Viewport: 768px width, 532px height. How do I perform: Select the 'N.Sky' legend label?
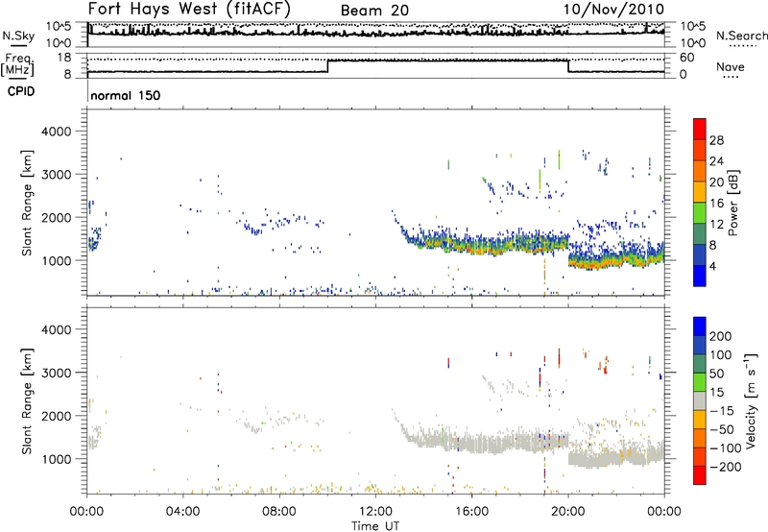pos(18,36)
